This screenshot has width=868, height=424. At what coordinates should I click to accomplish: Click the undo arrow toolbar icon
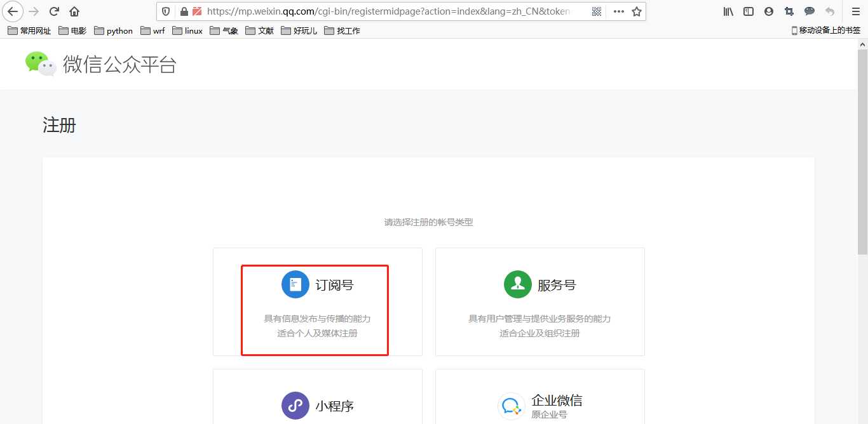830,11
